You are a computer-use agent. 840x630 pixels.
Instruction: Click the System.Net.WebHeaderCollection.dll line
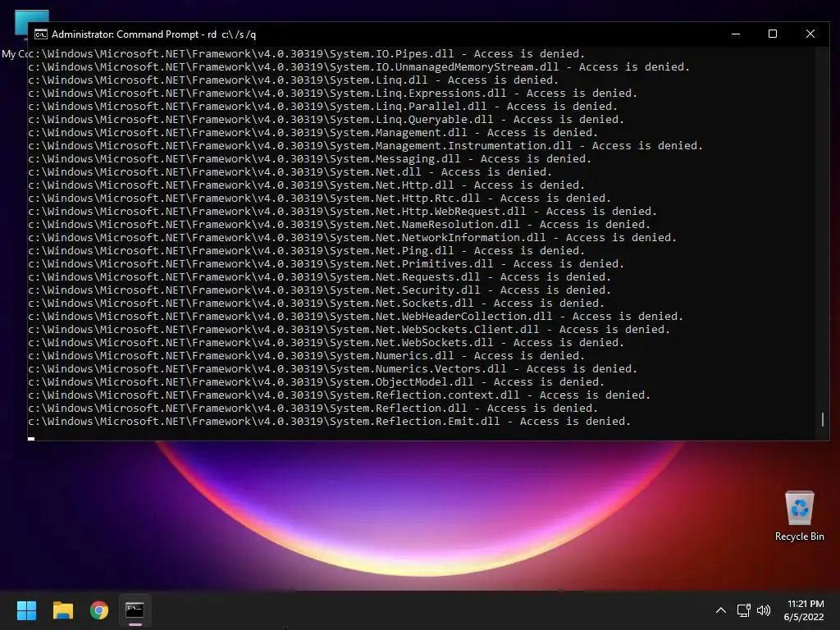356,316
